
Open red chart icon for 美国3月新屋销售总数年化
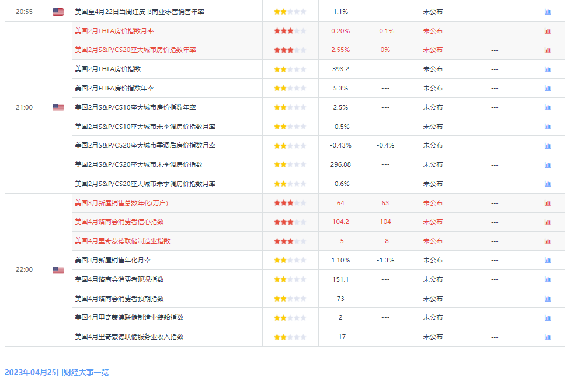(x=548, y=203)
